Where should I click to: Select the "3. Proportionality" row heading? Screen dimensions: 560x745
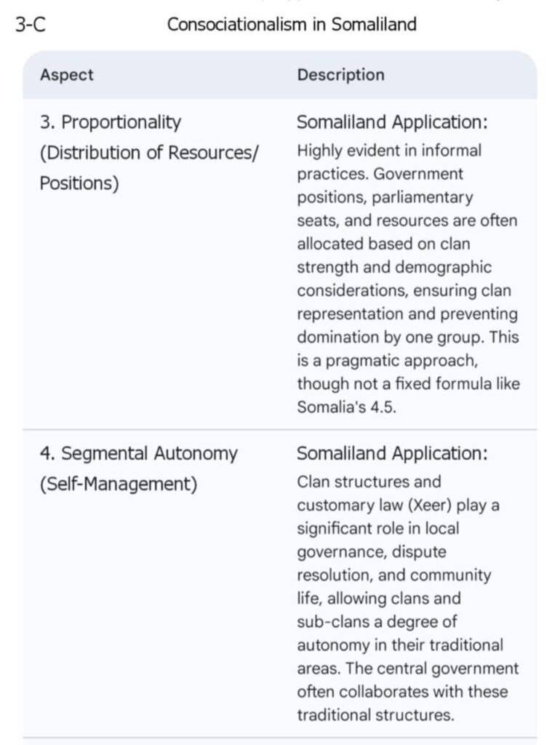(110, 122)
